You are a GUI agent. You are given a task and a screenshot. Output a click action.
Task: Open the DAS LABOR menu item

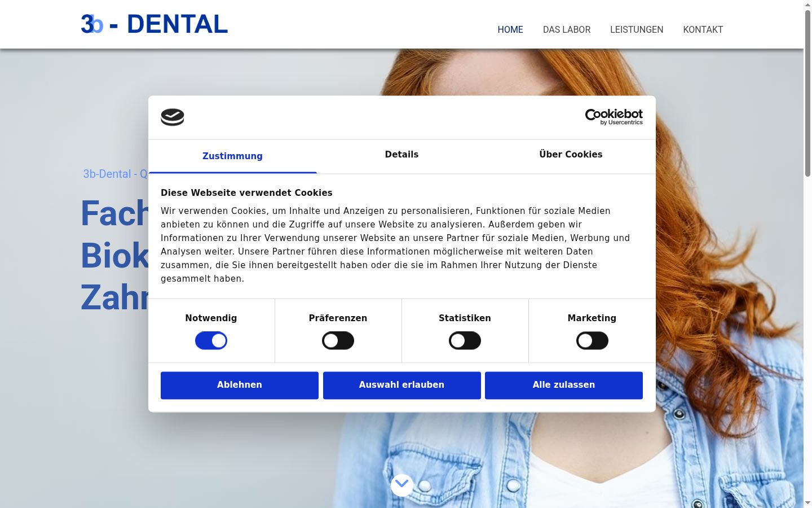[567, 29]
